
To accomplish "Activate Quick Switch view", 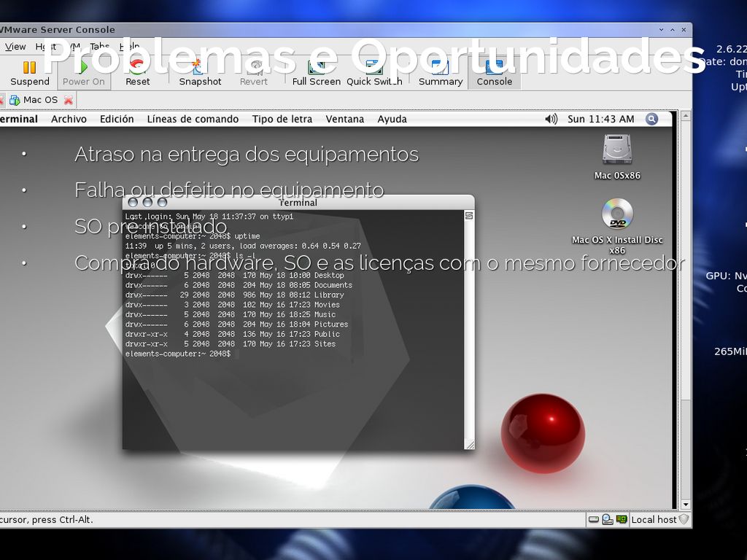I will point(373,72).
